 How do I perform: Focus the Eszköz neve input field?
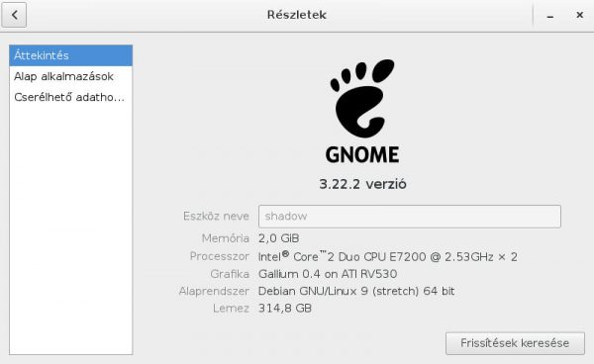click(x=410, y=217)
